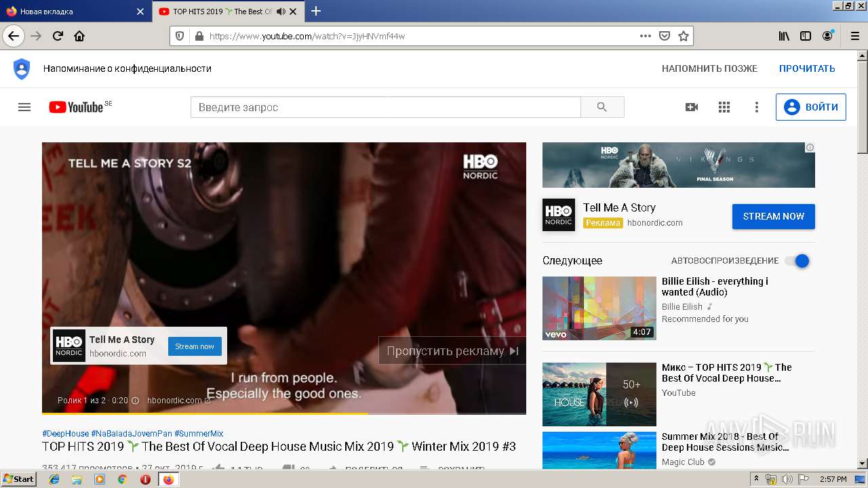The height and width of the screenshot is (488, 868).
Task: Reload the current YouTube page
Action: (x=58, y=36)
